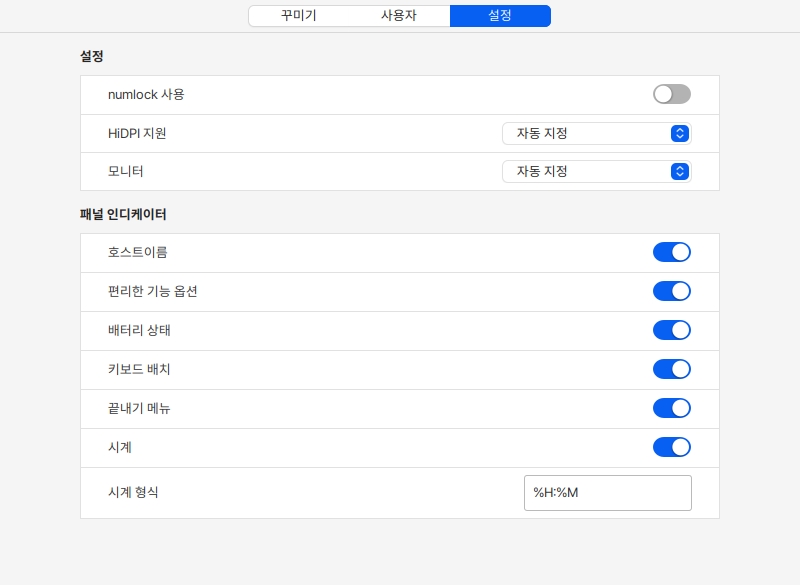Click the HiDPI 지원 dropdown arrow icon

point(680,133)
